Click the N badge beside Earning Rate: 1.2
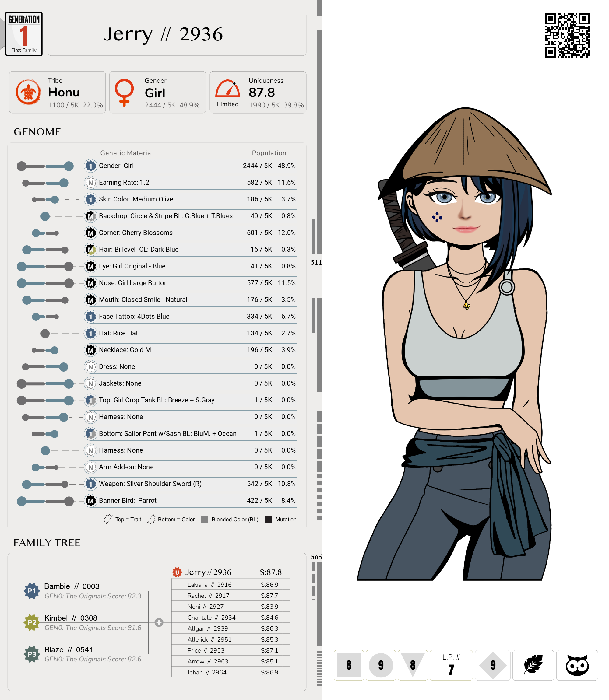The height and width of the screenshot is (700, 609). [x=91, y=183]
